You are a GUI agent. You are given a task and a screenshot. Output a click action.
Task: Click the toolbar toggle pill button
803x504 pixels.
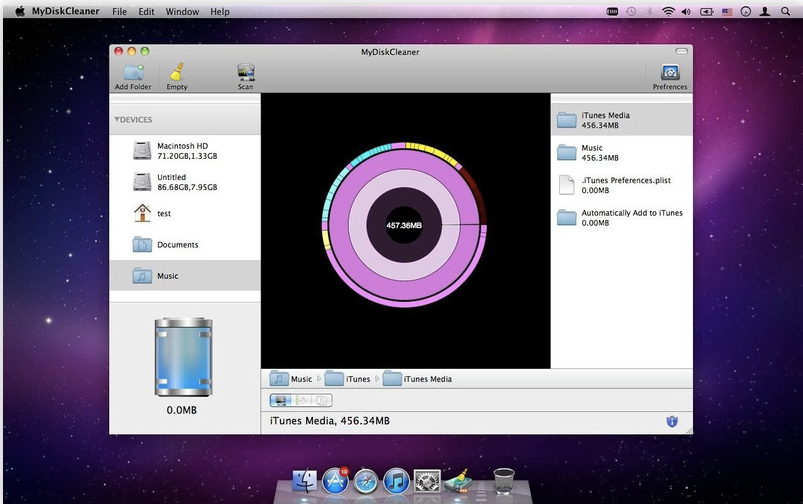(681, 51)
